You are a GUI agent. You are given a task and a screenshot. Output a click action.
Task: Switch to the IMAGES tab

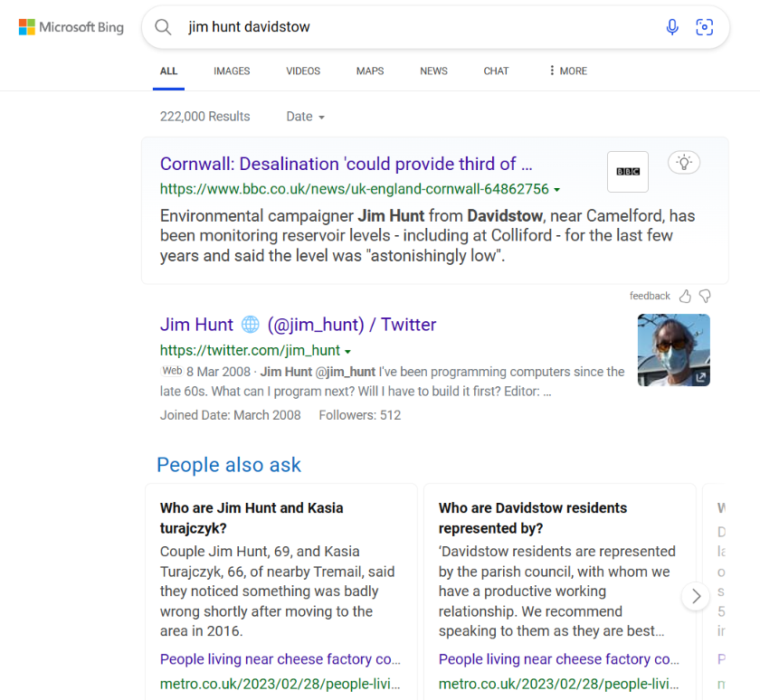point(232,71)
